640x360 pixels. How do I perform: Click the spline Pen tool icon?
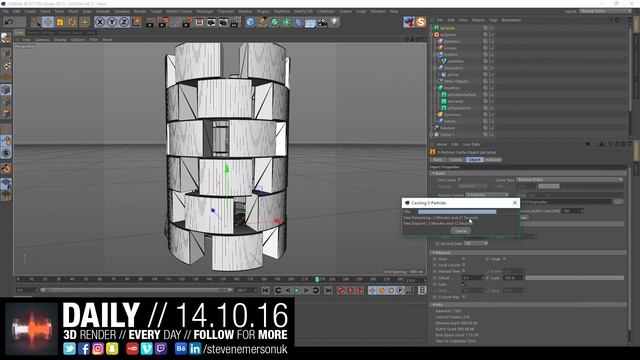262,22
